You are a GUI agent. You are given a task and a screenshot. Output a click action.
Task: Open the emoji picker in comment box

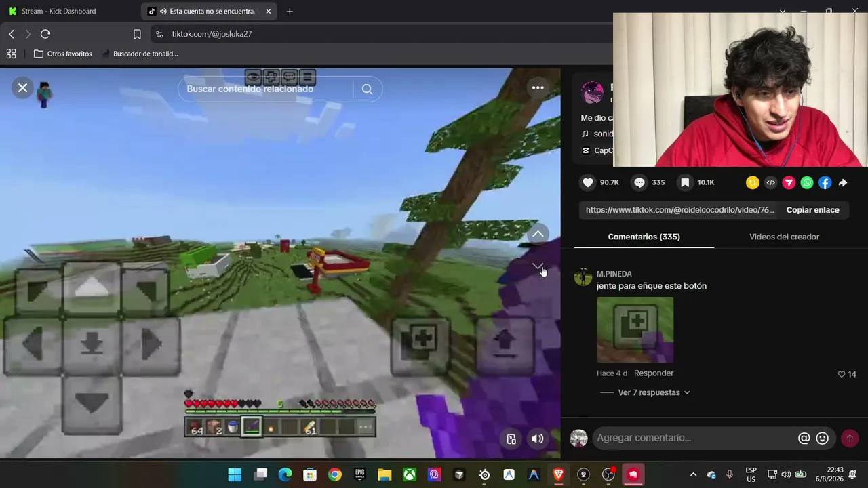[823, 438]
